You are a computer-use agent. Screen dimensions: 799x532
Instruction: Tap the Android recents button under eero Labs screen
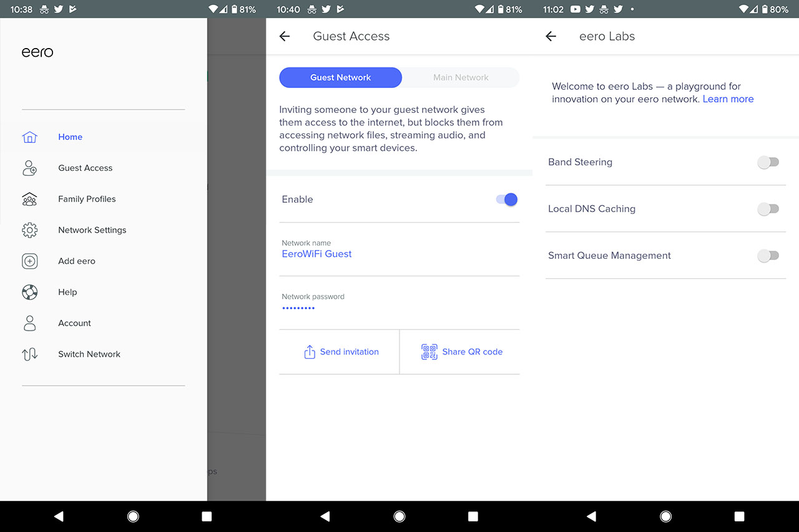(x=740, y=516)
